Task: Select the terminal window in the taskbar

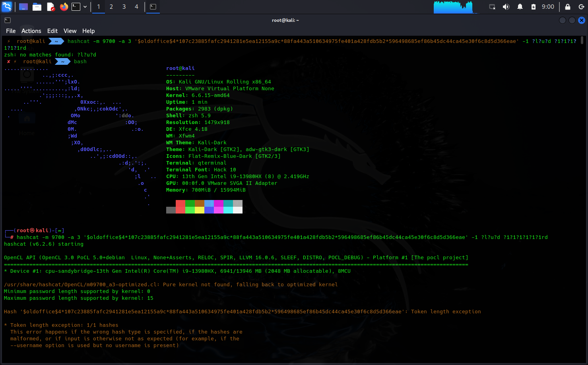Action: 153,7
